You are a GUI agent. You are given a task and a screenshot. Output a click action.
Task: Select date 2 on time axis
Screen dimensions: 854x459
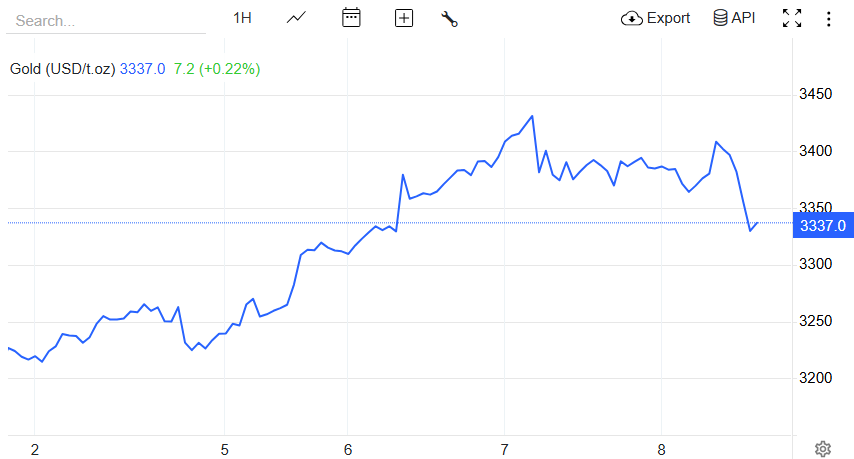[x=35, y=448]
